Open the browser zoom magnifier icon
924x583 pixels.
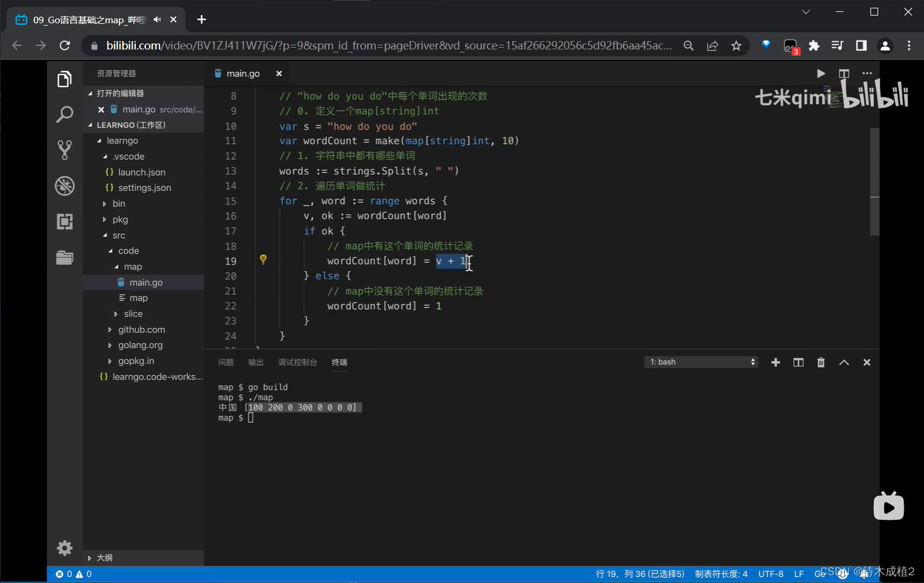[689, 46]
